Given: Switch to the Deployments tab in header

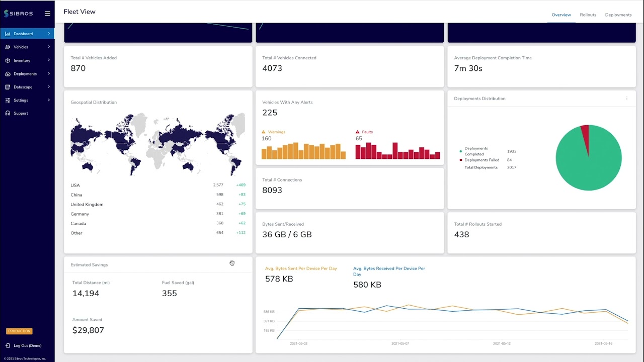Looking at the screenshot, I should point(618,15).
